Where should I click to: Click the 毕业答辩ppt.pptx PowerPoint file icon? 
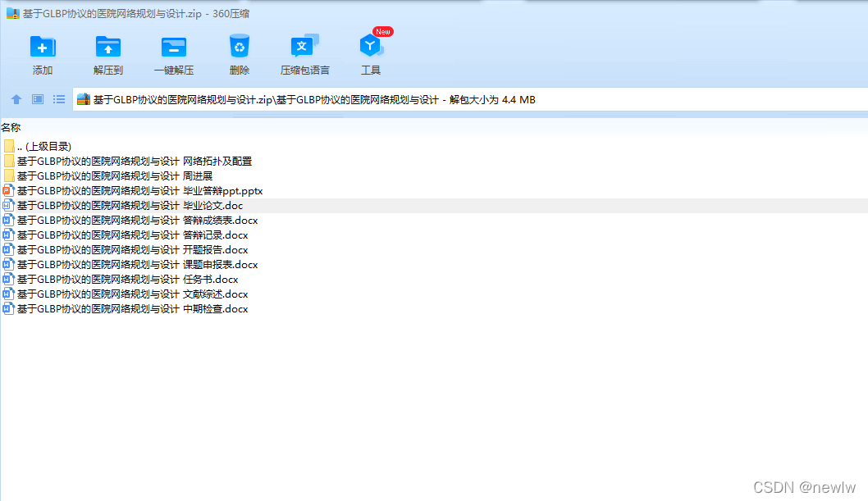pos(7,191)
